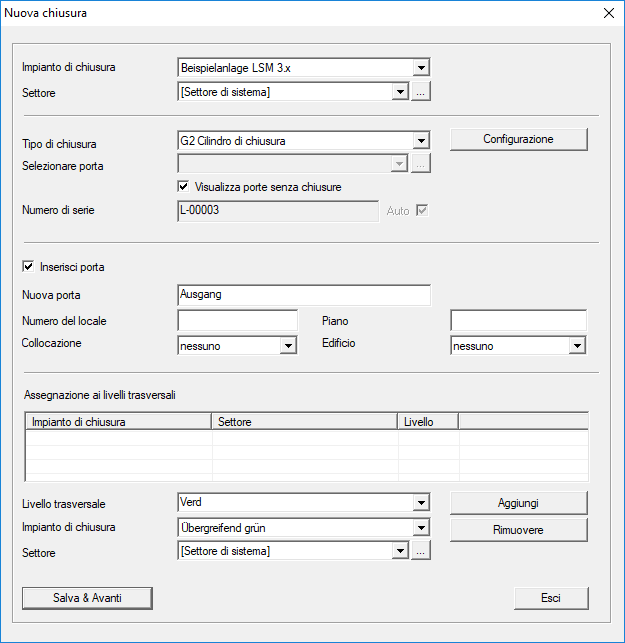Click the ellipsis button beside the top Settore field
625x643 pixels.
click(422, 92)
